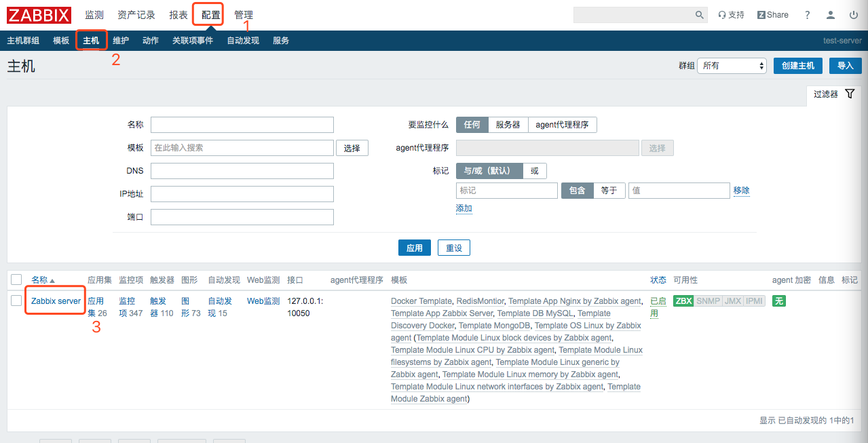This screenshot has width=868, height=443.
Task: Open Template DB MySQL link
Action: [535, 313]
